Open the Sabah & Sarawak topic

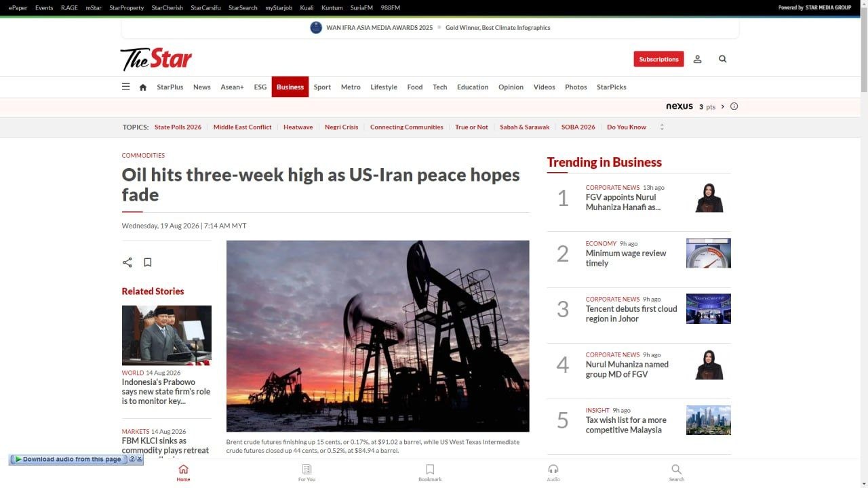pyautogui.click(x=525, y=127)
